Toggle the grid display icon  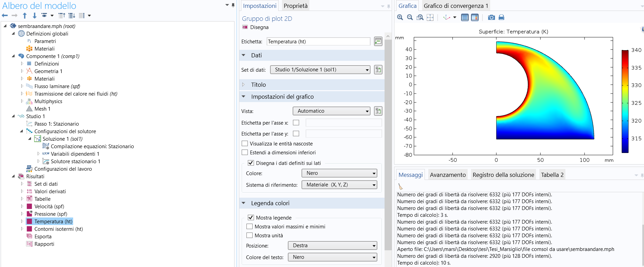[x=465, y=17]
